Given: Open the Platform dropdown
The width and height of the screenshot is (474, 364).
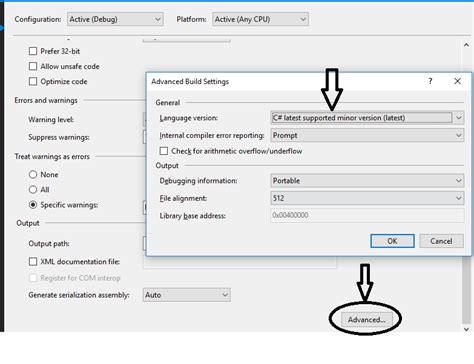Looking at the screenshot, I should point(260,19).
